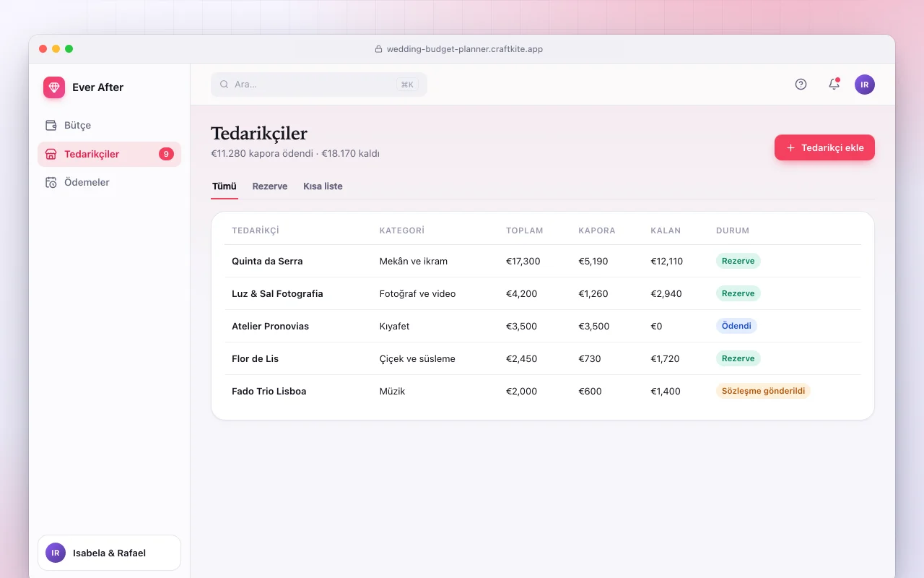
Task: Click the KAPORA column header
Action: point(597,230)
